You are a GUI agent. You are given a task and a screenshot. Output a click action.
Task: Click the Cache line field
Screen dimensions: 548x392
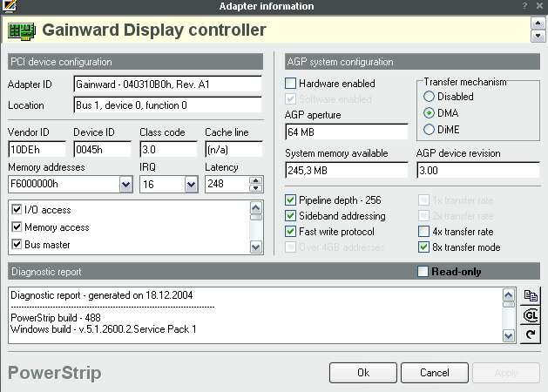click(233, 150)
